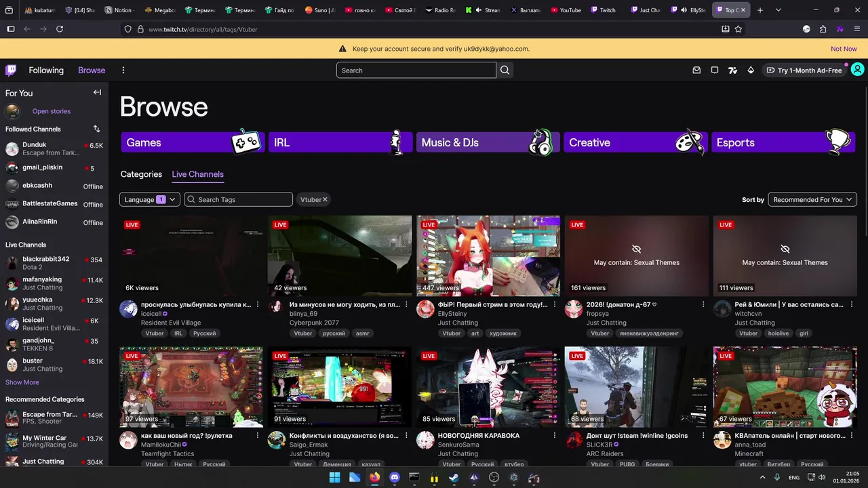Dismiss the verify banner with Not Now
The image size is (868, 488).
844,49
